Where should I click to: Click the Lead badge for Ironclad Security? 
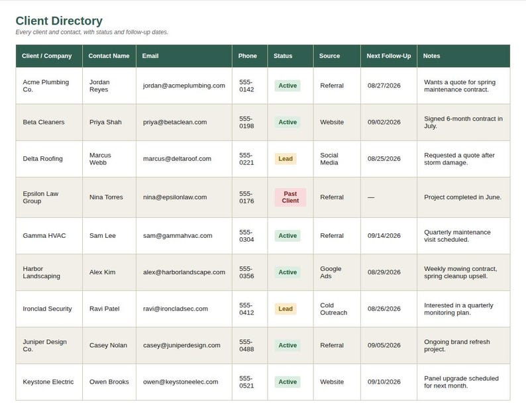(x=286, y=309)
